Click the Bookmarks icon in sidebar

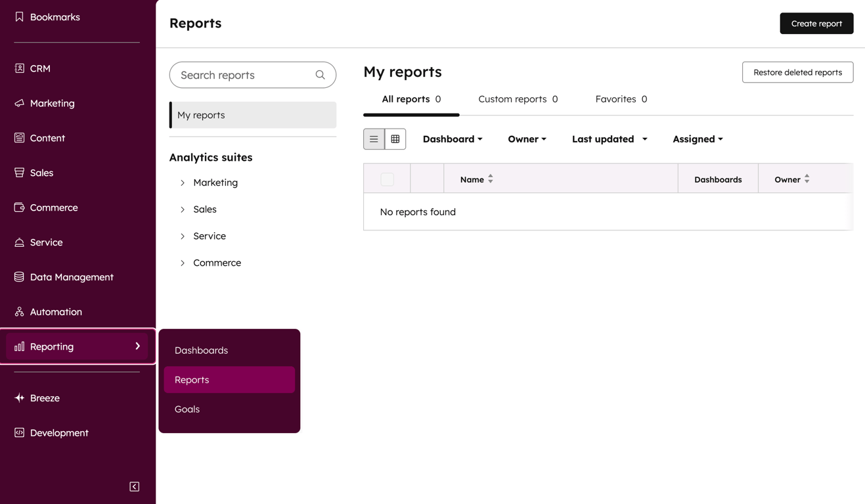(19, 17)
